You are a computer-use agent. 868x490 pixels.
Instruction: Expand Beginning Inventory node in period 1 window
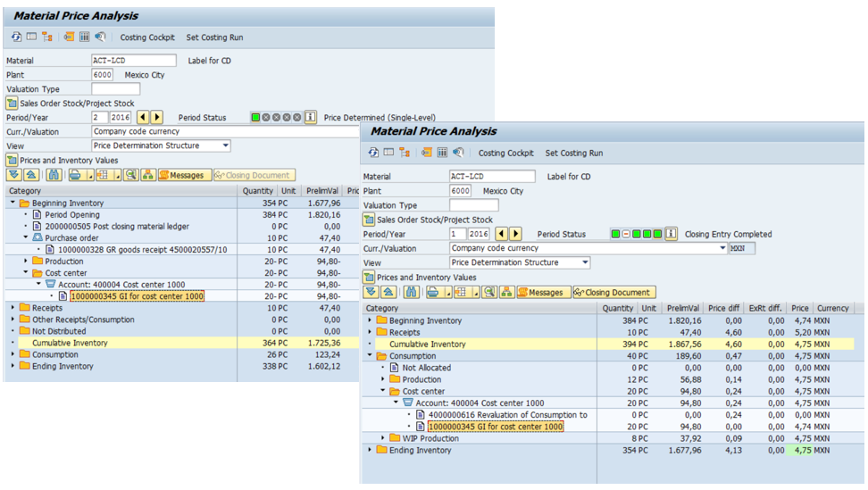coord(370,320)
